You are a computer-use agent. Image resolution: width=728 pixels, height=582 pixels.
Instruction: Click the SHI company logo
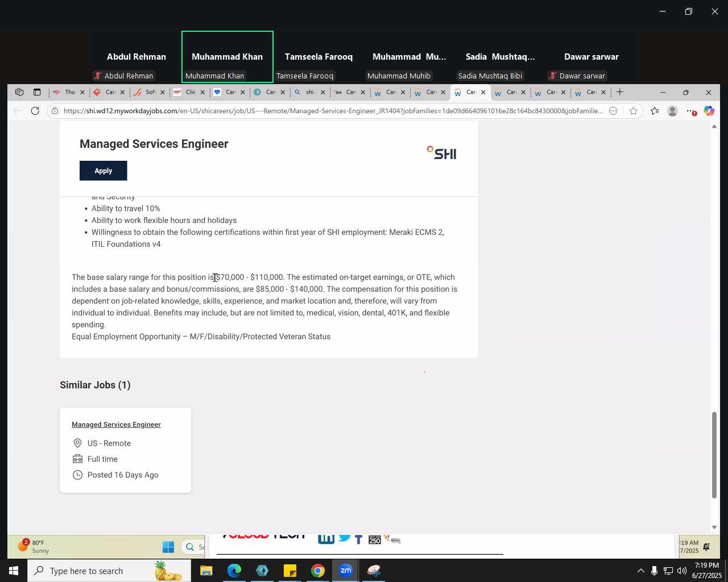click(441, 153)
